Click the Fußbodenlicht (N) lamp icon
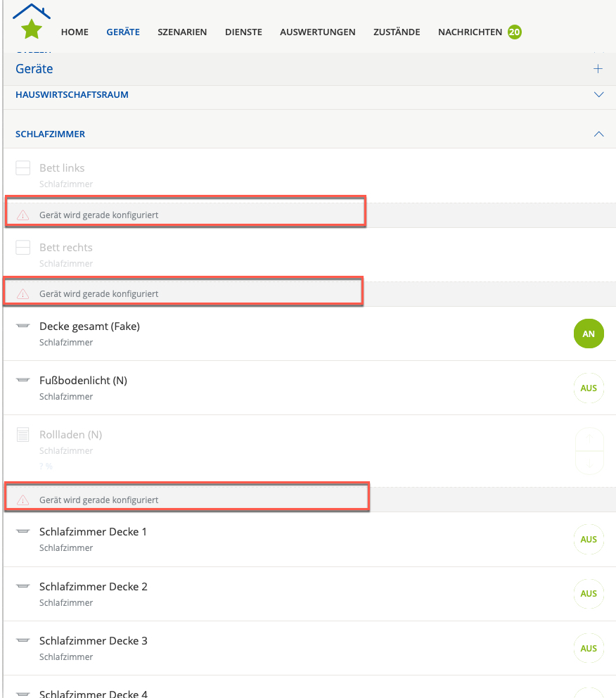Image resolution: width=616 pixels, height=698 pixels. point(23,381)
